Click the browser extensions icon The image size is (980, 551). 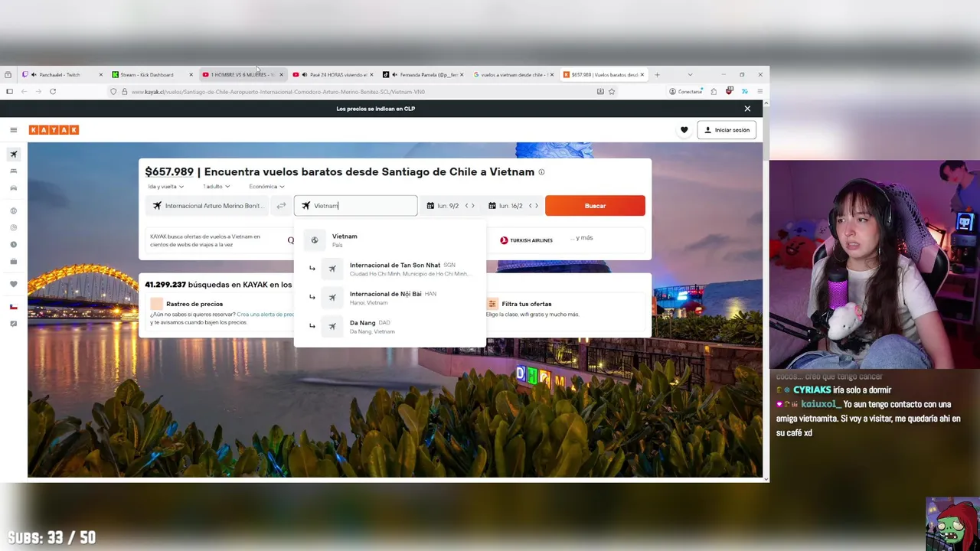[x=714, y=92]
